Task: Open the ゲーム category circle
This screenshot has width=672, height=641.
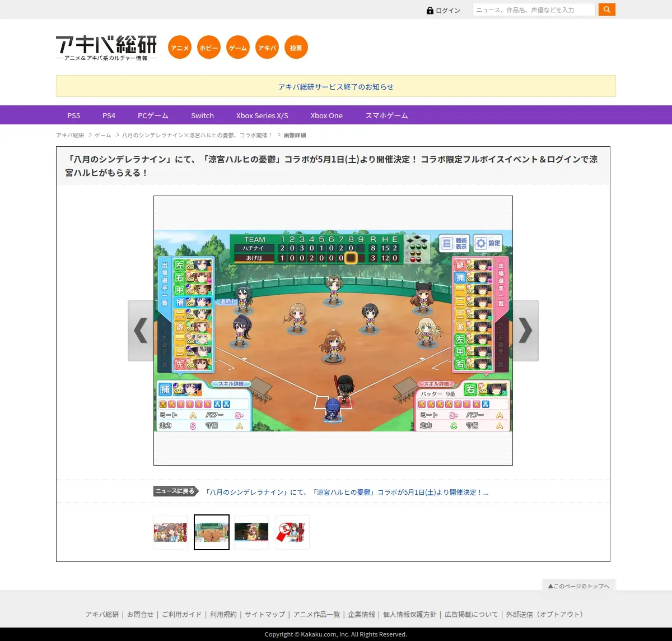Action: [x=238, y=48]
